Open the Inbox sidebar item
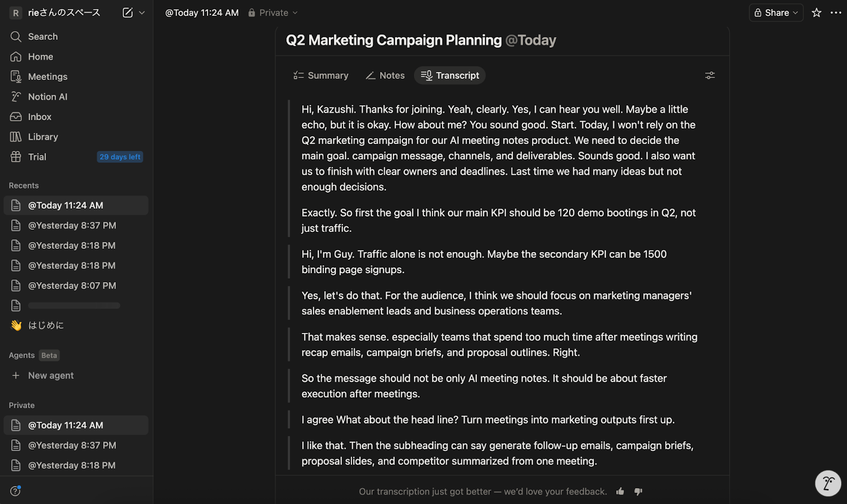Image resolution: width=847 pixels, height=504 pixels. [x=40, y=117]
